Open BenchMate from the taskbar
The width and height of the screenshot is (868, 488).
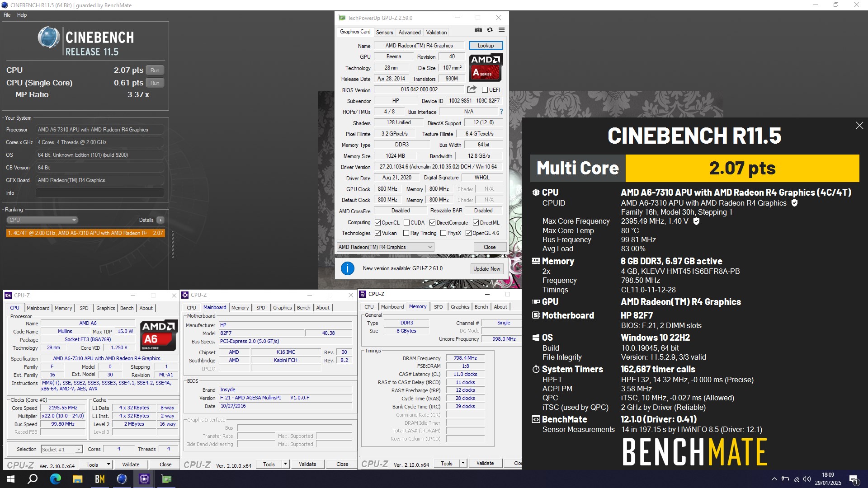(99, 479)
